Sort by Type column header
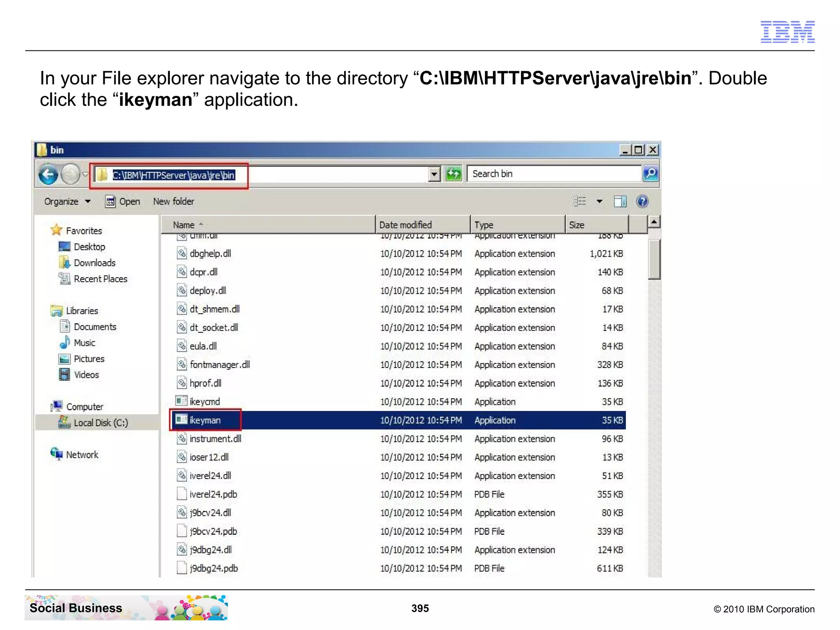 pyautogui.click(x=518, y=225)
